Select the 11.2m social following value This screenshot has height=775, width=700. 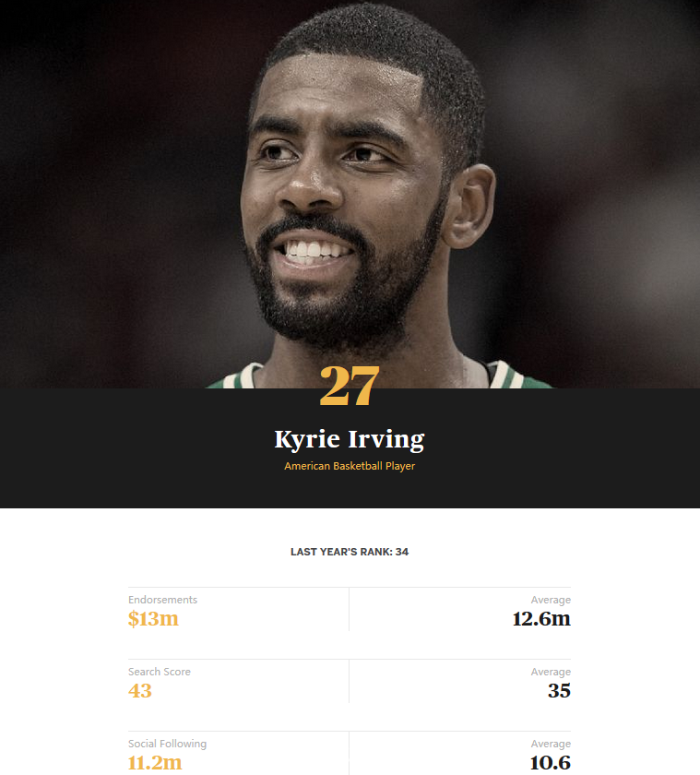155,763
